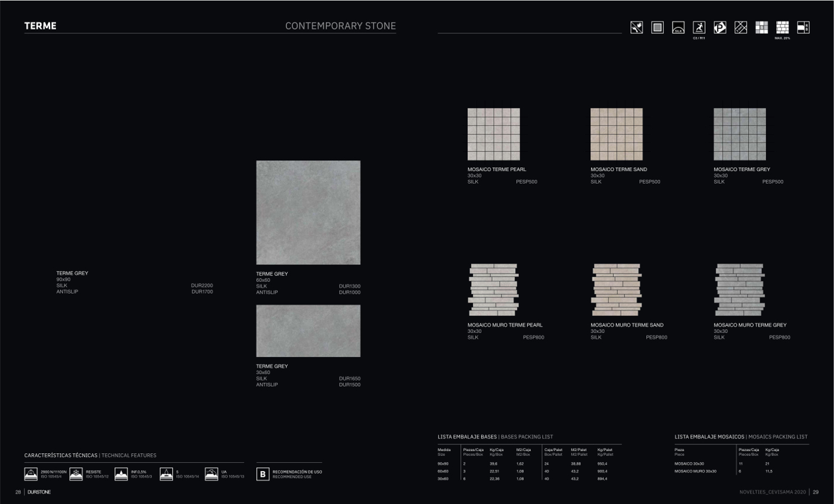Click the rectified square tile icon
The width and height of the screenshot is (834, 504).
point(658,27)
